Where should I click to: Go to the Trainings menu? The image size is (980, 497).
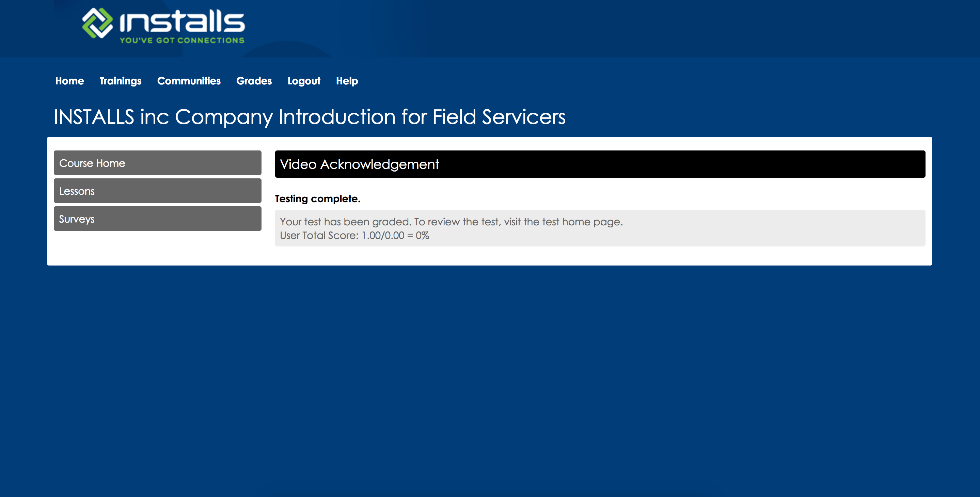[120, 81]
